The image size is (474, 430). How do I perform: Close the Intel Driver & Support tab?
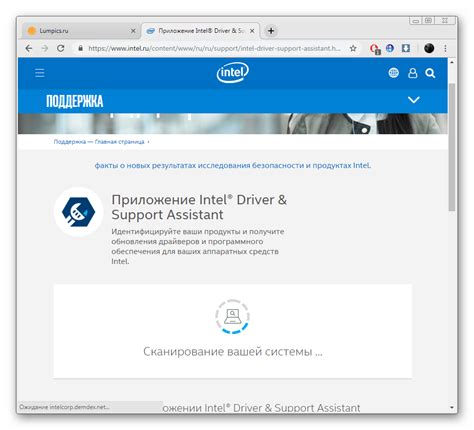coord(252,31)
